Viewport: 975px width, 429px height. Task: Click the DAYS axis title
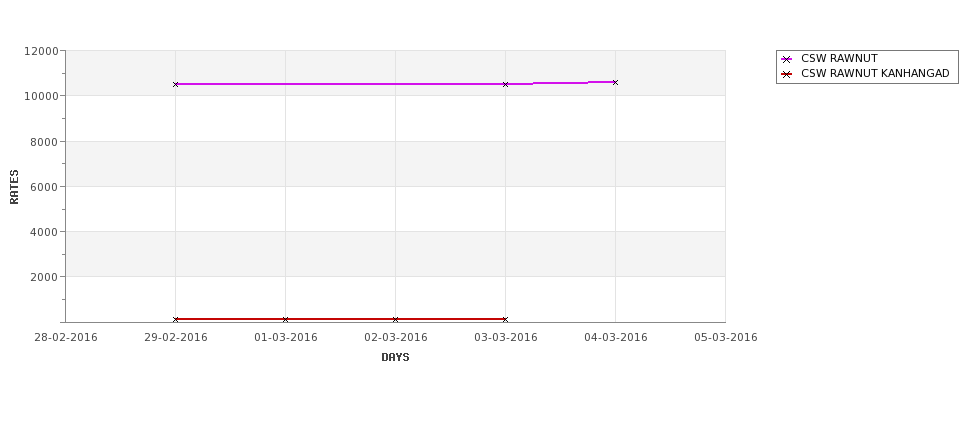click(395, 357)
